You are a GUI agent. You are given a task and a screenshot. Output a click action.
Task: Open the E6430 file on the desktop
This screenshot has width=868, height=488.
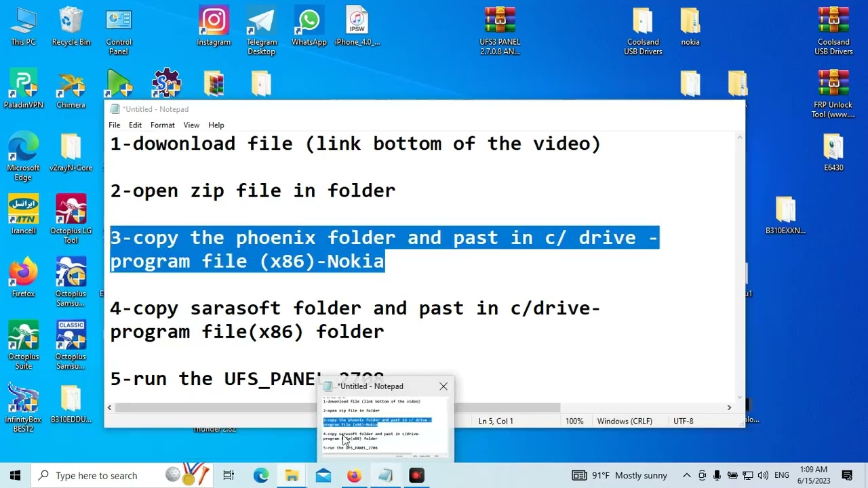coord(833,152)
